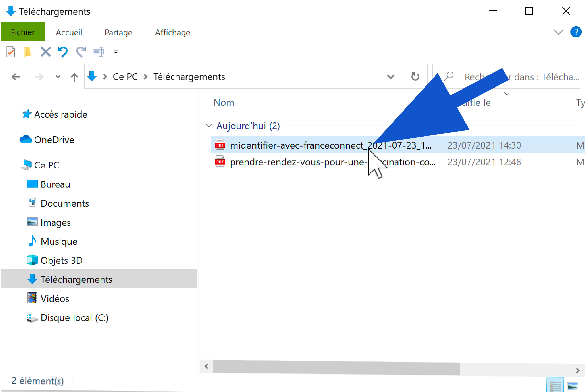This screenshot has height=392, width=585.
Task: Open the blue Help question mark
Action: (576, 32)
